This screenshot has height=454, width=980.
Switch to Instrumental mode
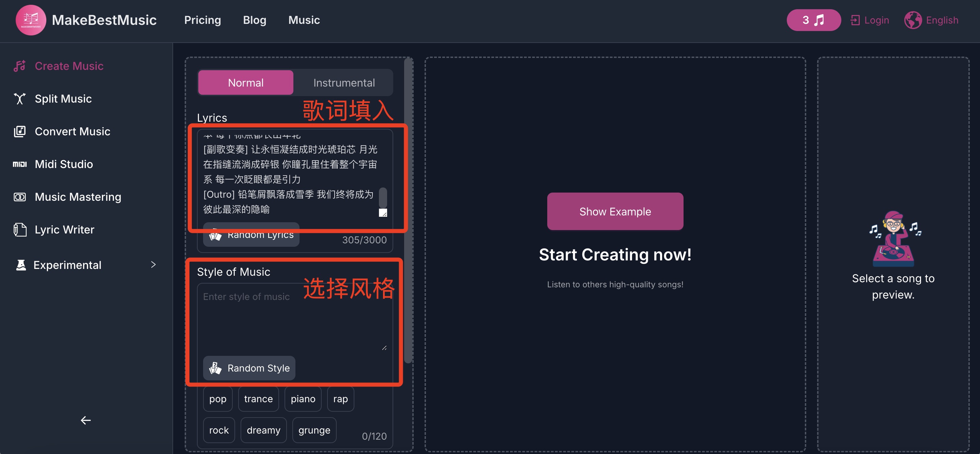coord(343,82)
